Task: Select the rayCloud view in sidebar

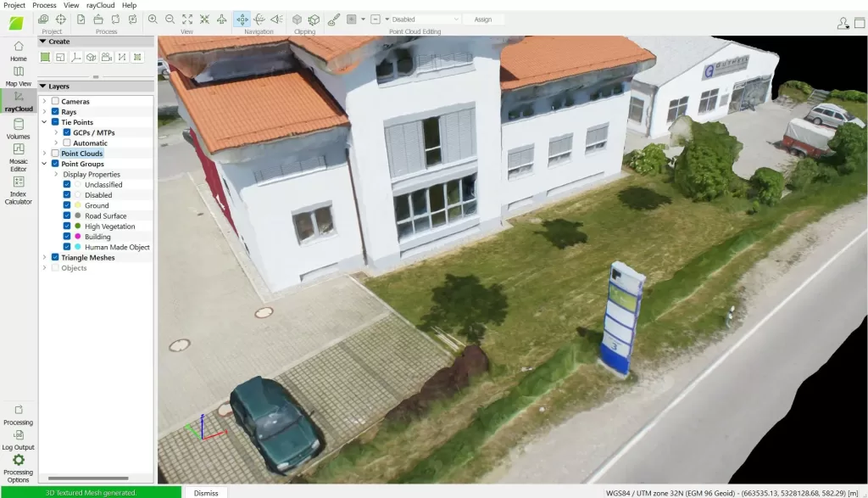Action: point(19,102)
